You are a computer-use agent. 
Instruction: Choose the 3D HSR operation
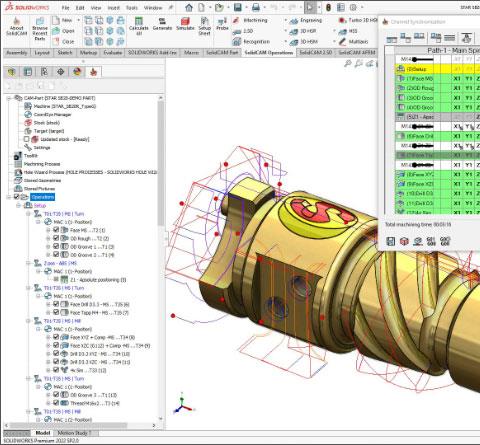point(303,31)
